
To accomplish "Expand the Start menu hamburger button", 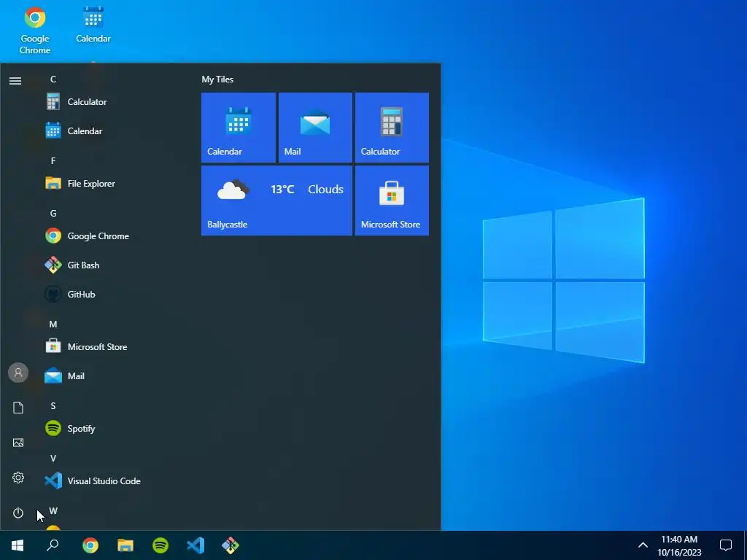I will 15,81.
